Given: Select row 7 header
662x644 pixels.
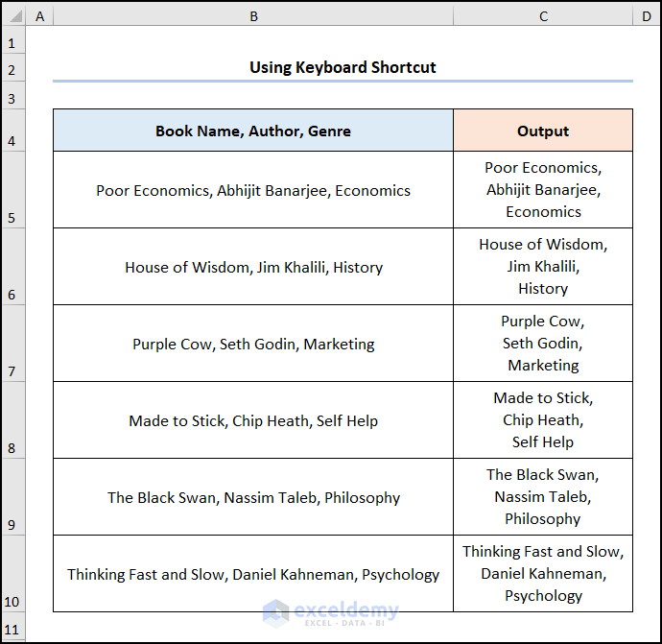Looking at the screenshot, I should click(13, 344).
